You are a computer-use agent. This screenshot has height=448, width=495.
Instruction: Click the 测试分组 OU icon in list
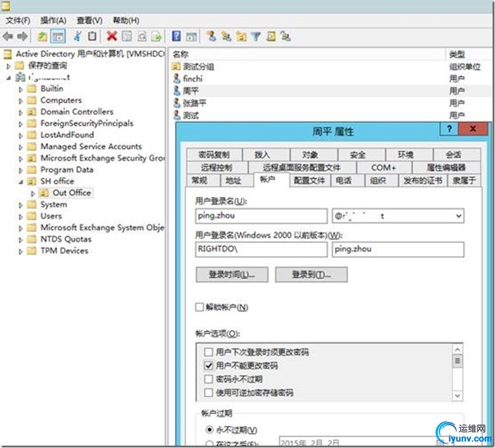[x=176, y=66]
